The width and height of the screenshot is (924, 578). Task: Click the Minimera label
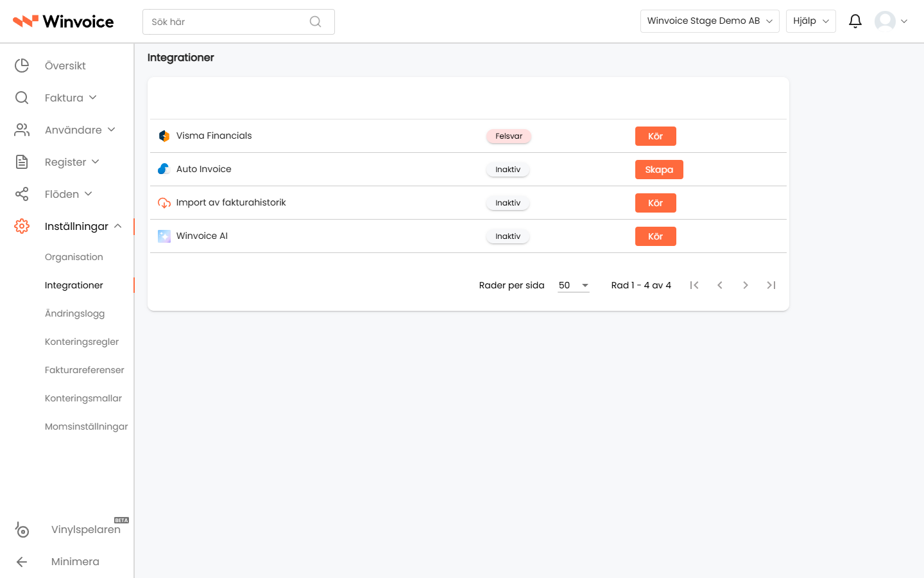pos(76,561)
